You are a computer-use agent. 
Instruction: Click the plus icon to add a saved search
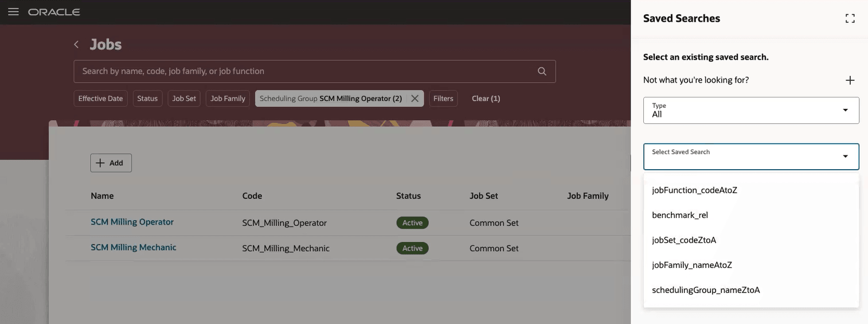click(x=850, y=80)
